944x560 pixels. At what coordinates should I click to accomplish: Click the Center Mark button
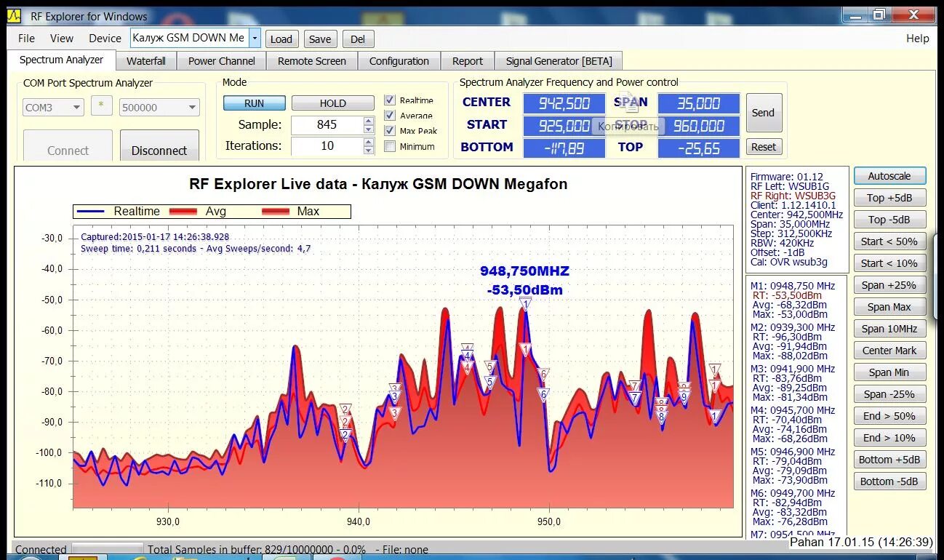pos(889,351)
